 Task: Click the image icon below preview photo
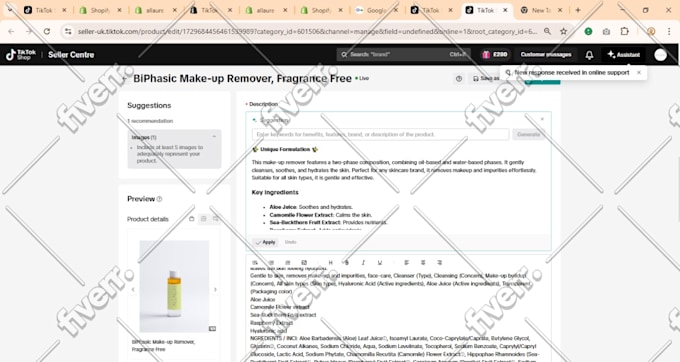tap(212, 329)
